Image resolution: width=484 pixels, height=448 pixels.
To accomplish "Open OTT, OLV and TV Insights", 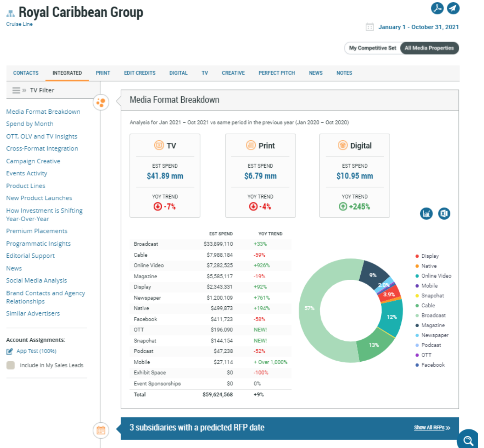I will tap(41, 136).
